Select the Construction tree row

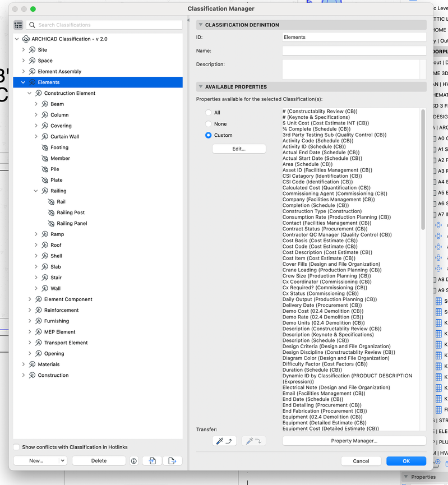(98, 375)
